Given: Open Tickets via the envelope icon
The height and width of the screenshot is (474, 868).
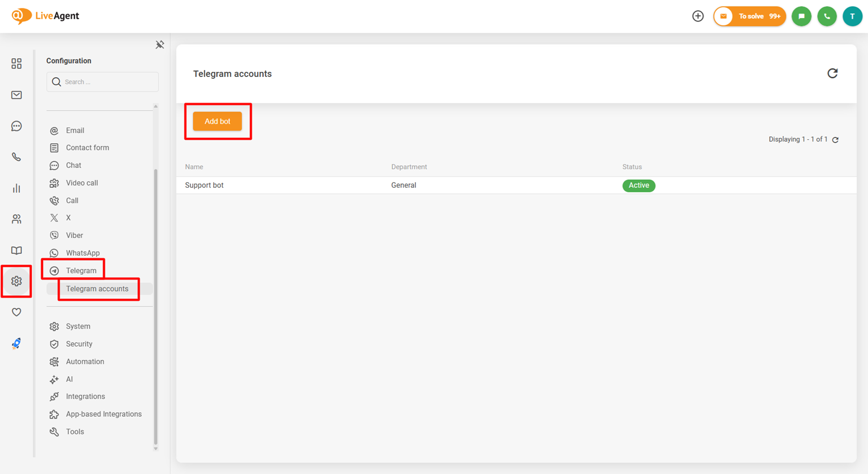Looking at the screenshot, I should [x=16, y=94].
